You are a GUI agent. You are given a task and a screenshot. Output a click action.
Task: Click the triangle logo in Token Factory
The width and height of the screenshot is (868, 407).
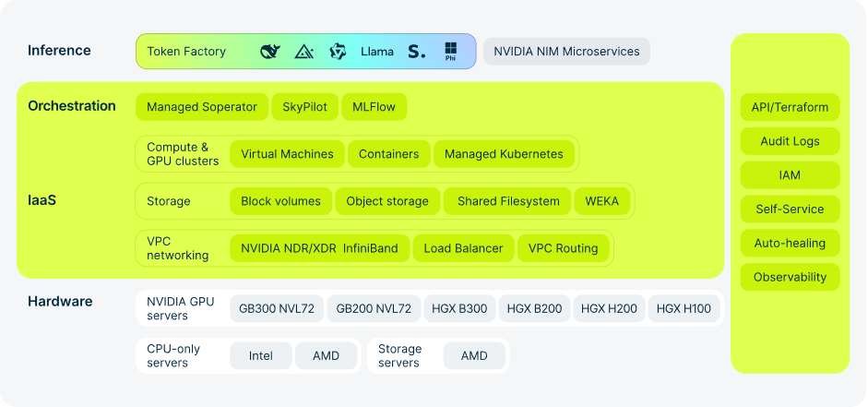pyautogui.click(x=304, y=52)
